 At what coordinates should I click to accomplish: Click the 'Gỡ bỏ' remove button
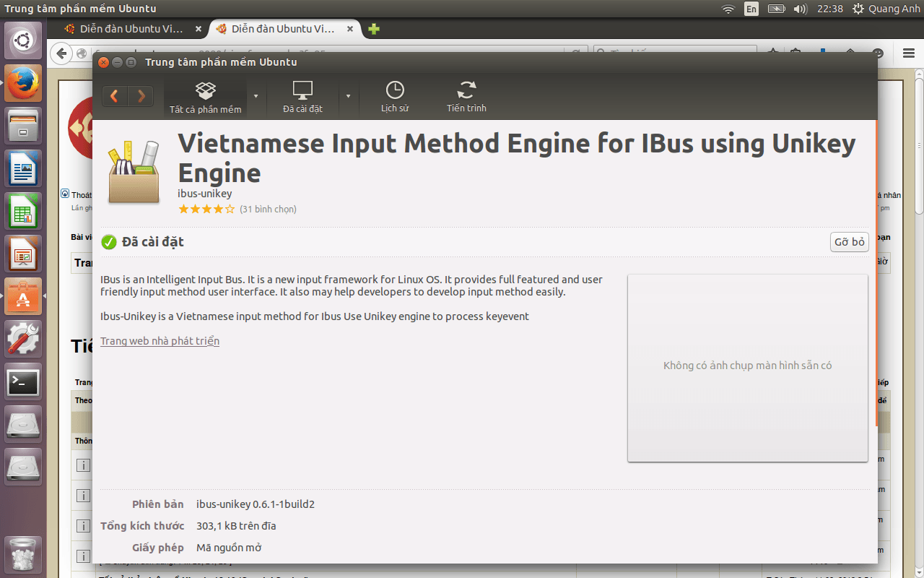coord(849,242)
